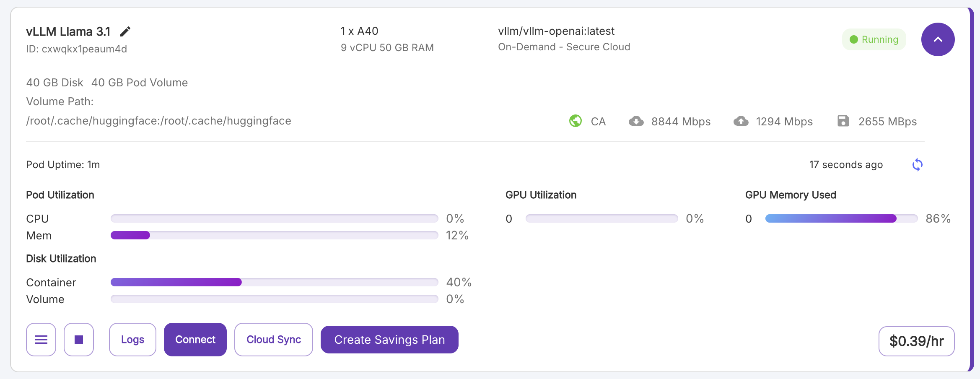Refresh the pod utilization stats

pyautogui.click(x=917, y=165)
